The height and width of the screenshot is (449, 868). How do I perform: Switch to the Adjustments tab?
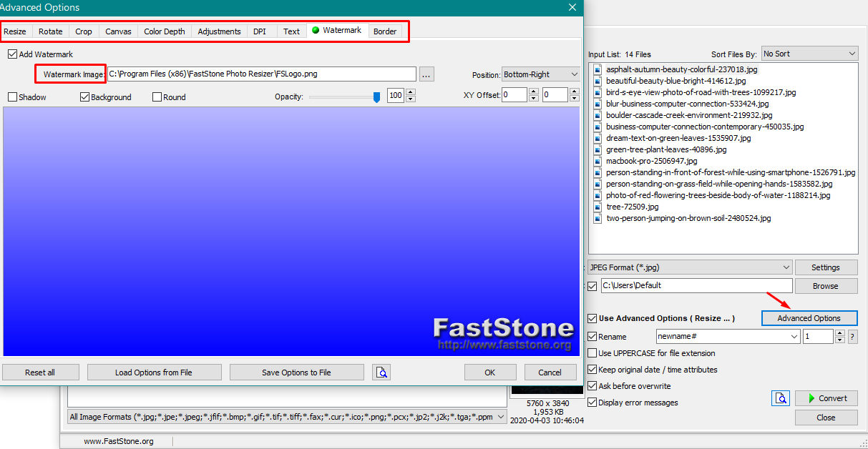click(219, 31)
